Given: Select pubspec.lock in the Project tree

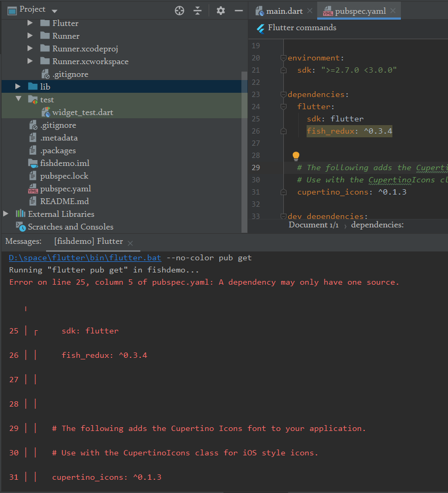Looking at the screenshot, I should [65, 175].
